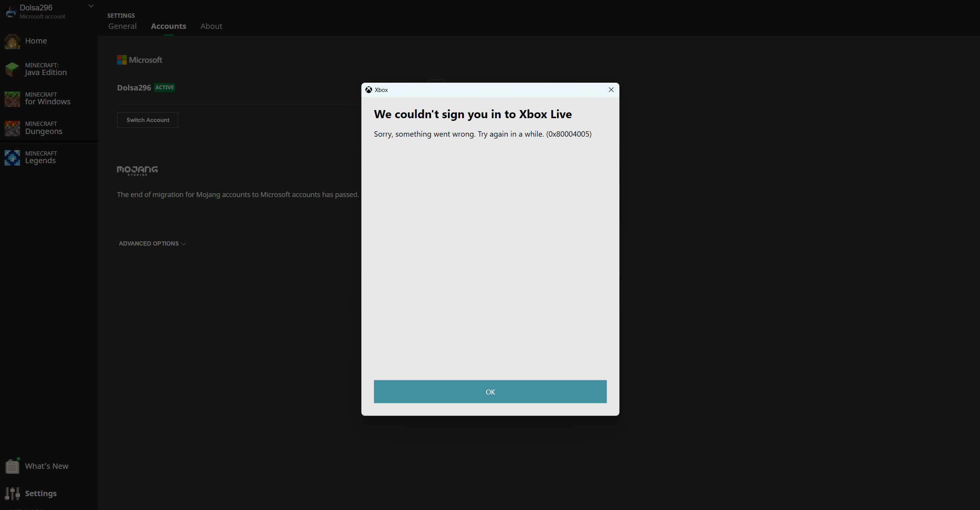Click the Switch Account button

pos(147,120)
